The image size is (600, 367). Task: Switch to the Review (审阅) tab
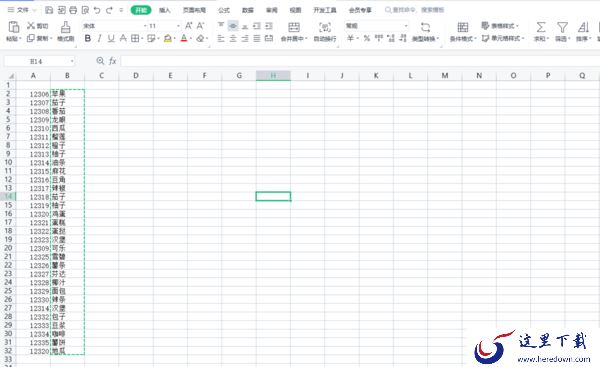coord(272,10)
